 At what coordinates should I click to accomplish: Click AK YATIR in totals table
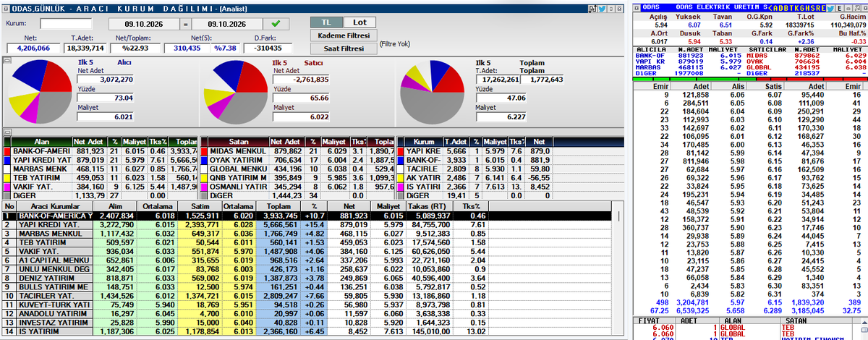424,177
